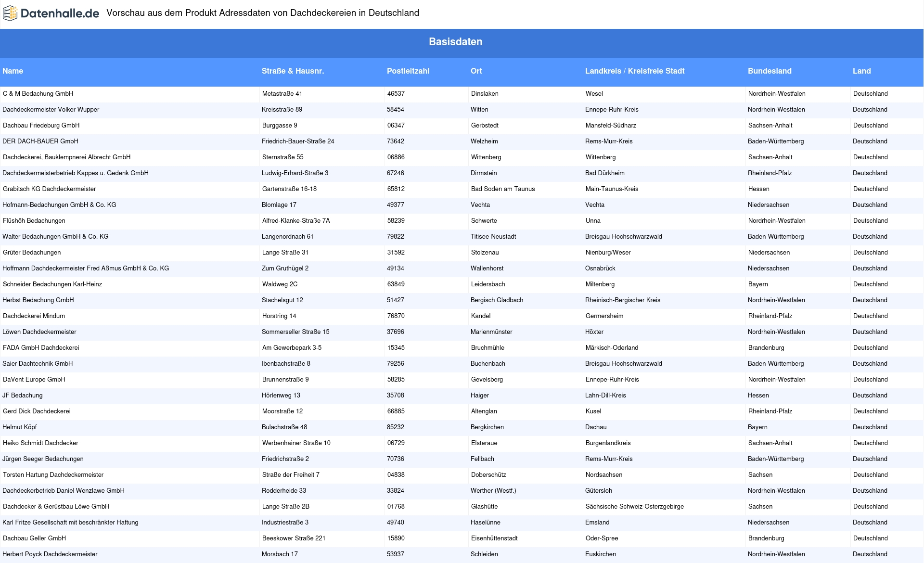
Task: Click the Bad Dürkheim district cell
Action: pyautogui.click(x=605, y=173)
